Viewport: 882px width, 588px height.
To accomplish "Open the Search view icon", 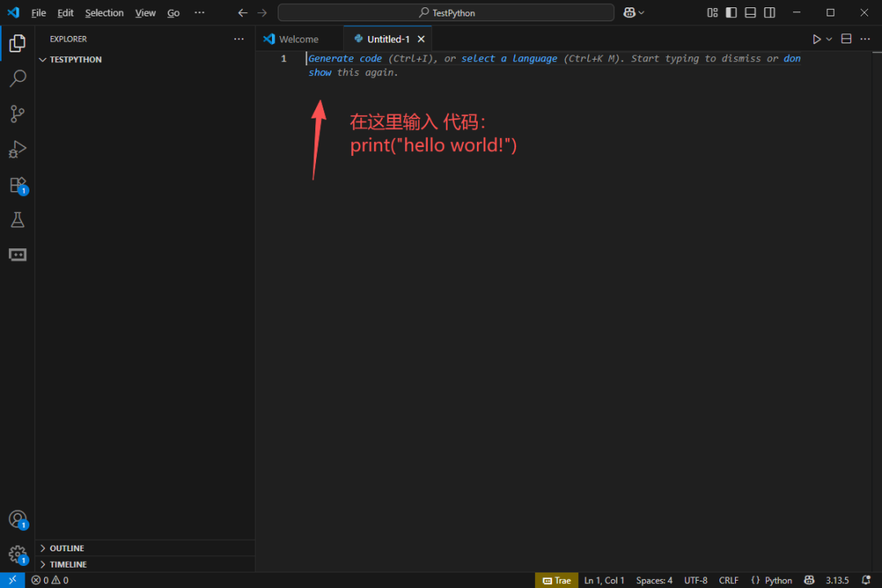I will (x=17, y=78).
